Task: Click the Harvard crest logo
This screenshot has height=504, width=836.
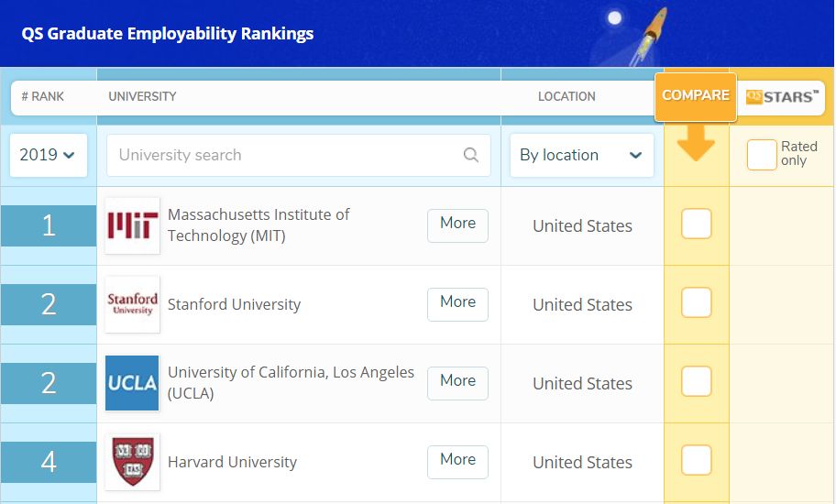Action: click(x=132, y=462)
